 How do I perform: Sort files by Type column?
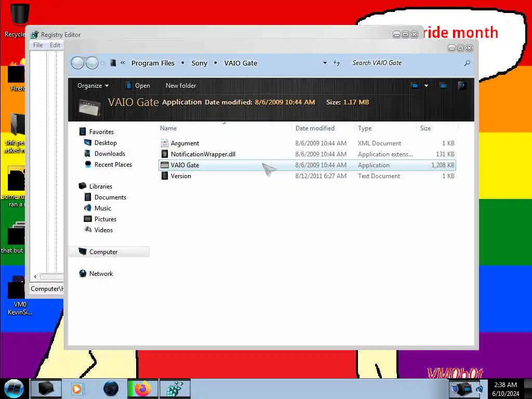(x=385, y=128)
